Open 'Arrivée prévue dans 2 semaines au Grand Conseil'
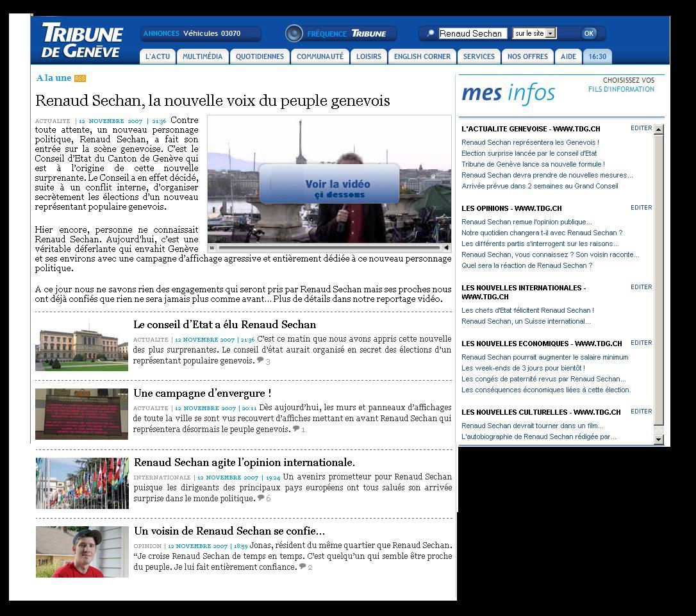Screen dimensions: 696x616 click(x=540, y=186)
